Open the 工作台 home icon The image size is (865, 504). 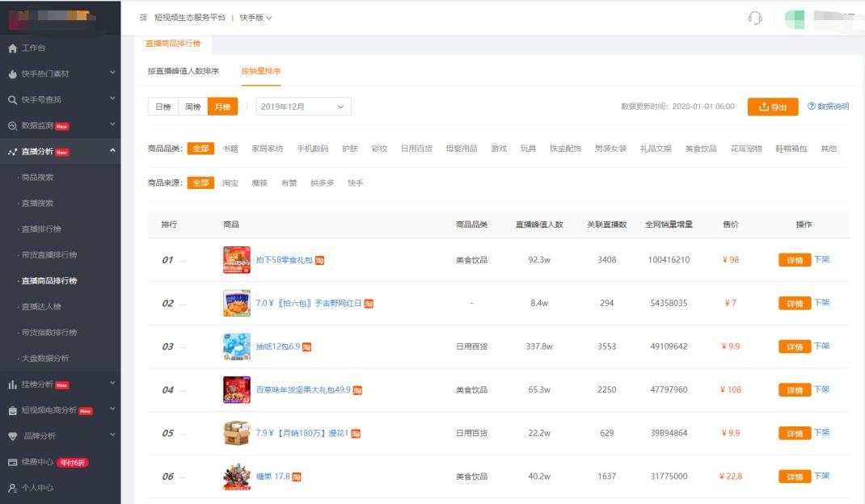(13, 48)
